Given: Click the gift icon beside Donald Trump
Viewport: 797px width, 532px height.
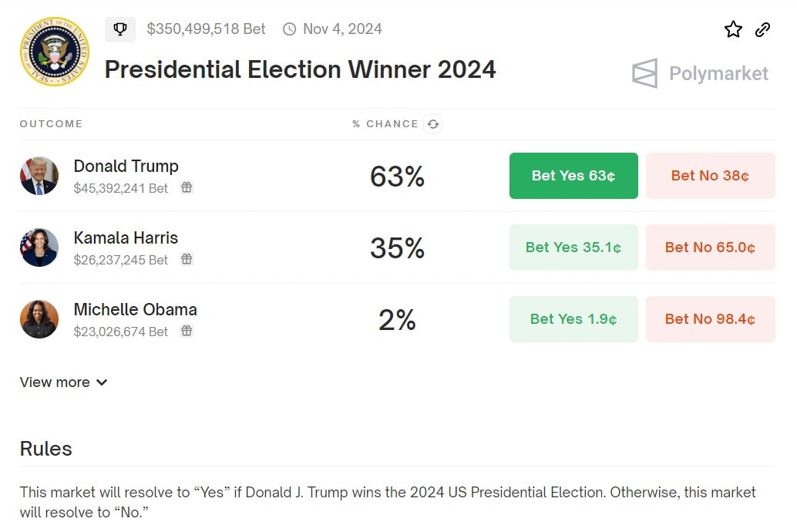Looking at the screenshot, I should (187, 187).
